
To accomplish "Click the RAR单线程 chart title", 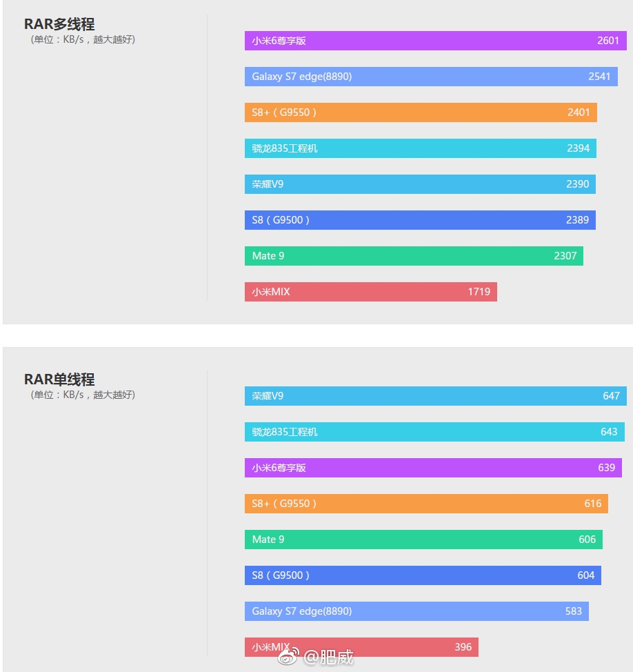I will pyautogui.click(x=59, y=379).
